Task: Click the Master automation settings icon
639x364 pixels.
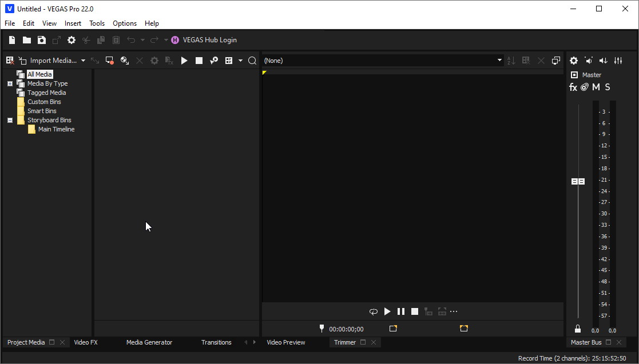Action: [x=585, y=87]
